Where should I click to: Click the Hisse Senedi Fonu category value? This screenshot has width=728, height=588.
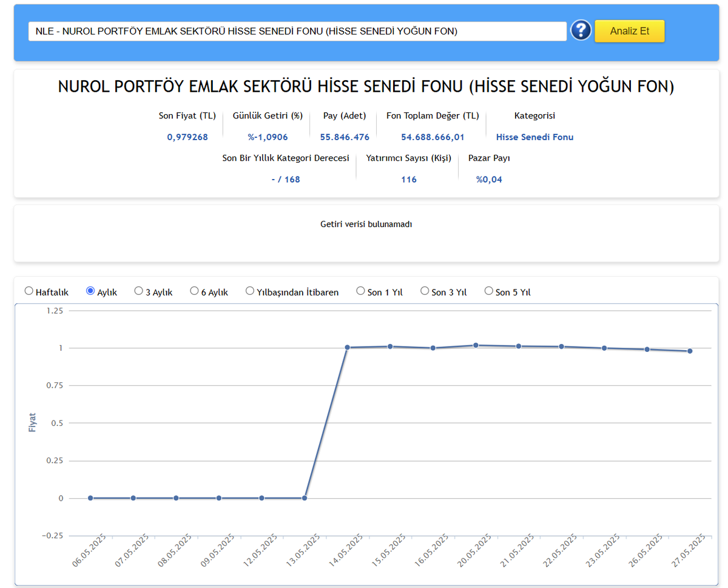(534, 137)
